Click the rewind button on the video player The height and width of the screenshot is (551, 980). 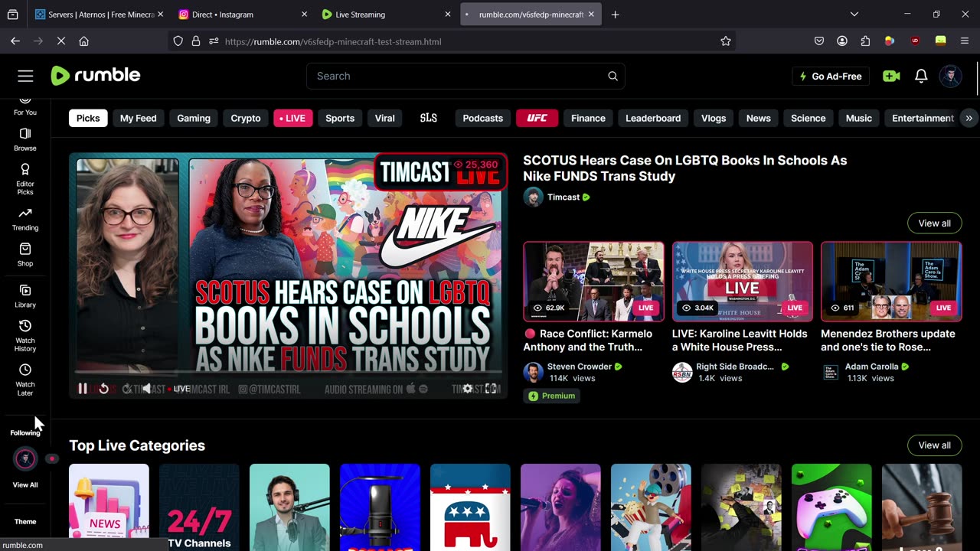tap(104, 389)
